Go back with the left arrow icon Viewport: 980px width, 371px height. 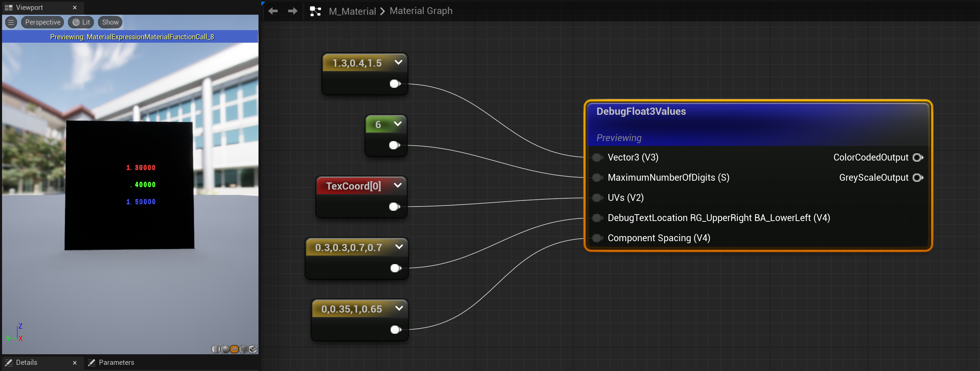pos(273,11)
